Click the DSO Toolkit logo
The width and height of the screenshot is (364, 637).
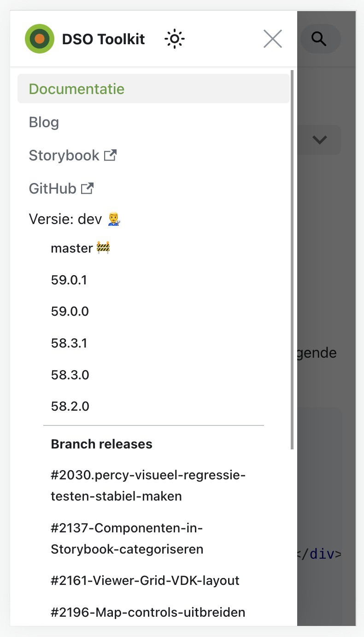coord(40,39)
